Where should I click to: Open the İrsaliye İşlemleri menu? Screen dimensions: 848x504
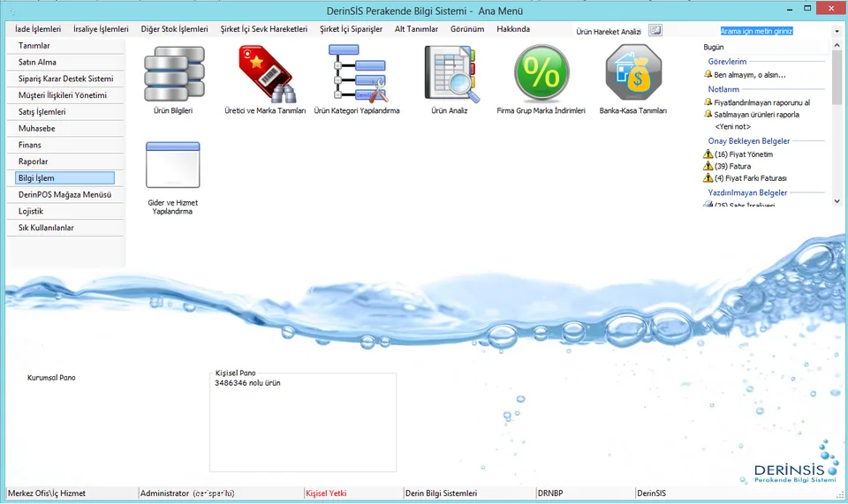(101, 29)
